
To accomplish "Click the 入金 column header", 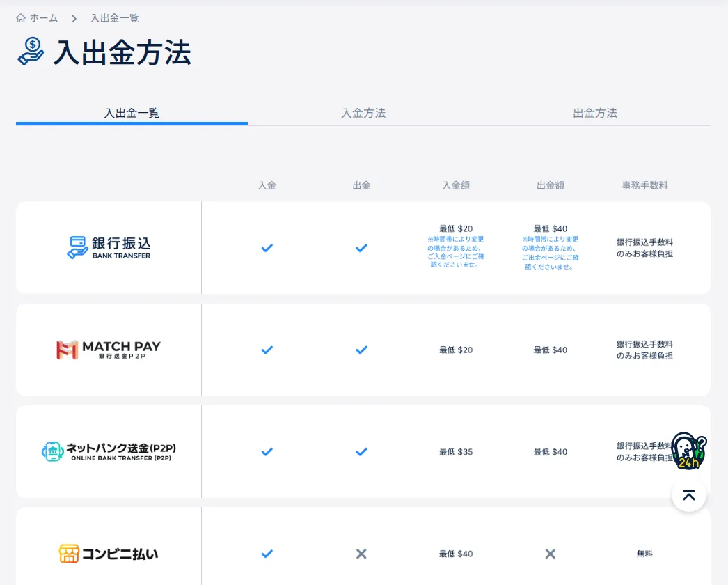I will point(267,185).
